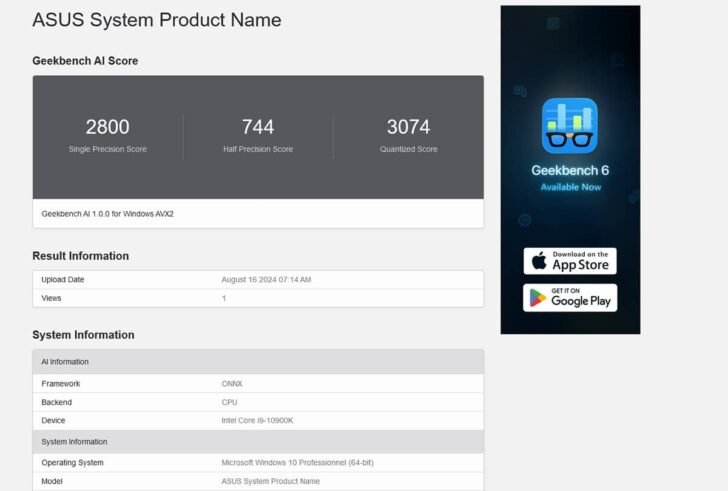Click the 'Geekbench AI Score' heading
Image resolution: width=728 pixels, height=491 pixels.
(x=85, y=61)
